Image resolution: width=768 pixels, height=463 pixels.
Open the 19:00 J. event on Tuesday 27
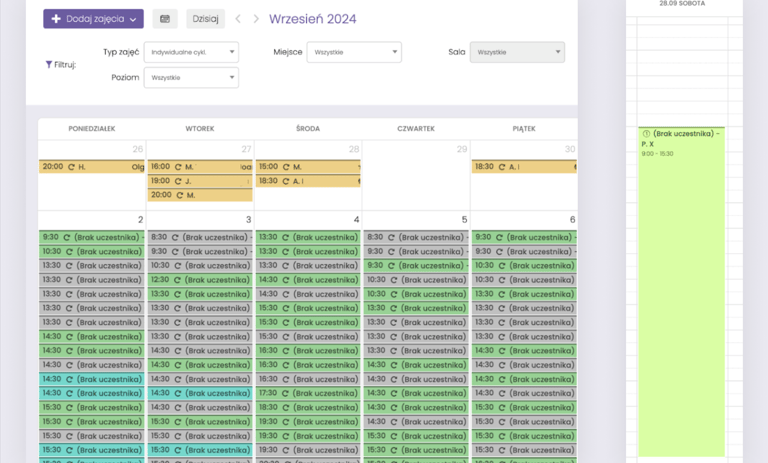[x=200, y=181]
